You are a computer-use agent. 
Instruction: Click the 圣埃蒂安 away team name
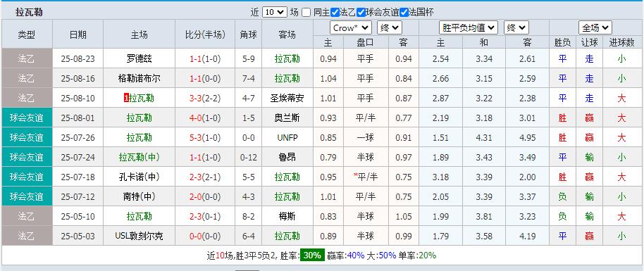tap(287, 98)
